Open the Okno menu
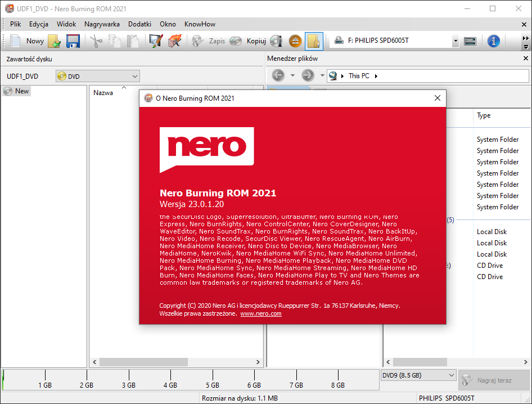The image size is (532, 404). pos(168,24)
